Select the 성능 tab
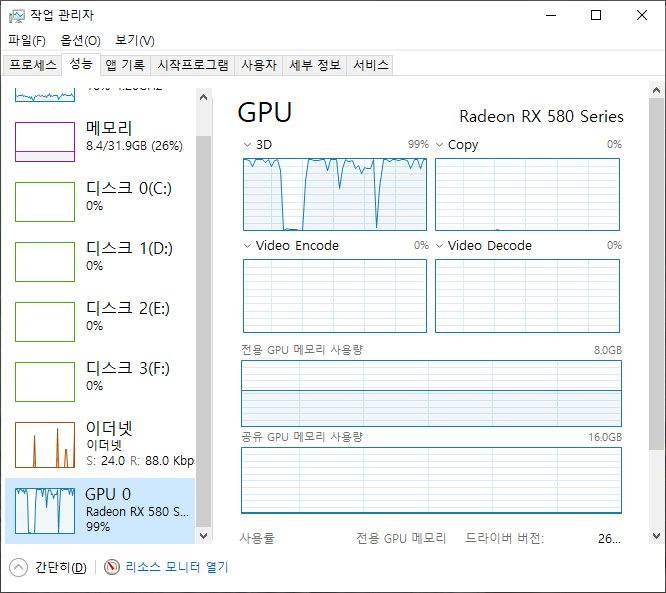Image resolution: width=666 pixels, height=593 pixels. (x=81, y=64)
